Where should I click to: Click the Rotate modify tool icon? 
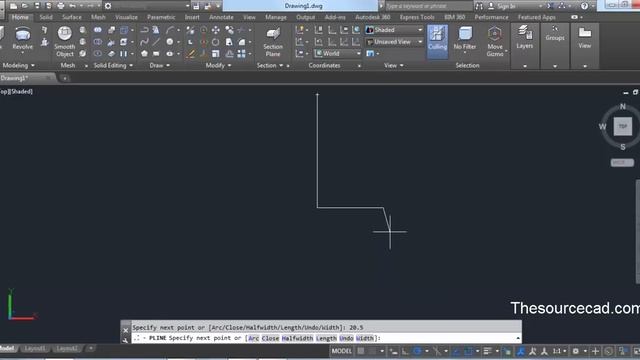[x=216, y=42]
